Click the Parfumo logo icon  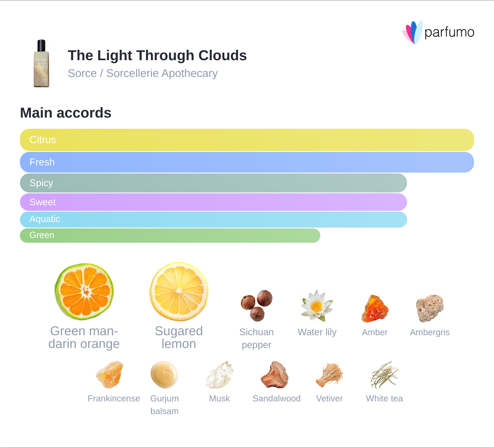pos(413,32)
